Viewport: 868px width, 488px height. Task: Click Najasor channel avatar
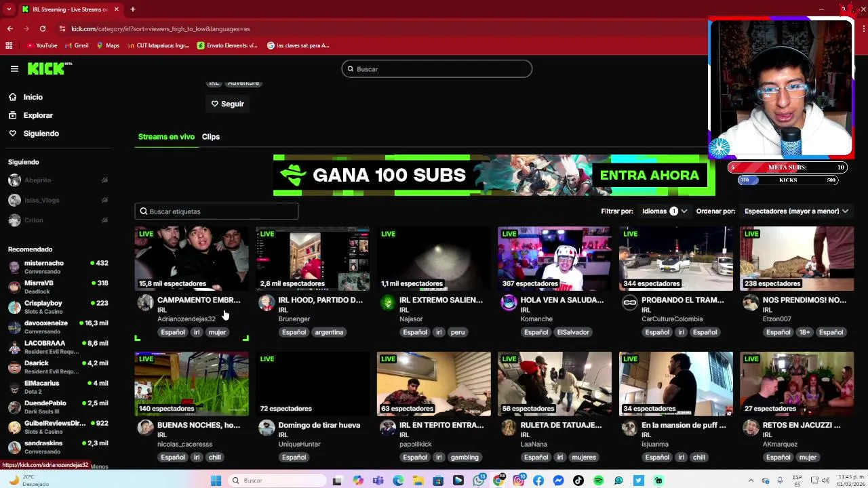pyautogui.click(x=387, y=303)
